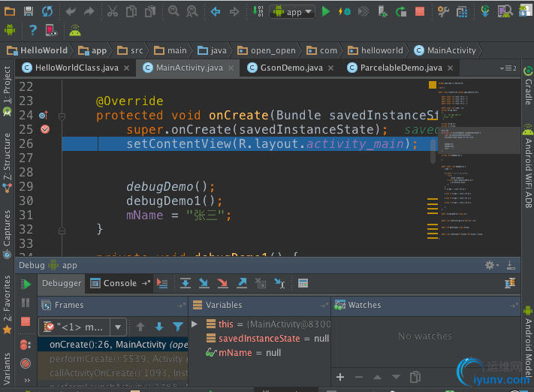This screenshot has width=534, height=392.
Task: Expand the 'this' variable node
Action: [195, 324]
